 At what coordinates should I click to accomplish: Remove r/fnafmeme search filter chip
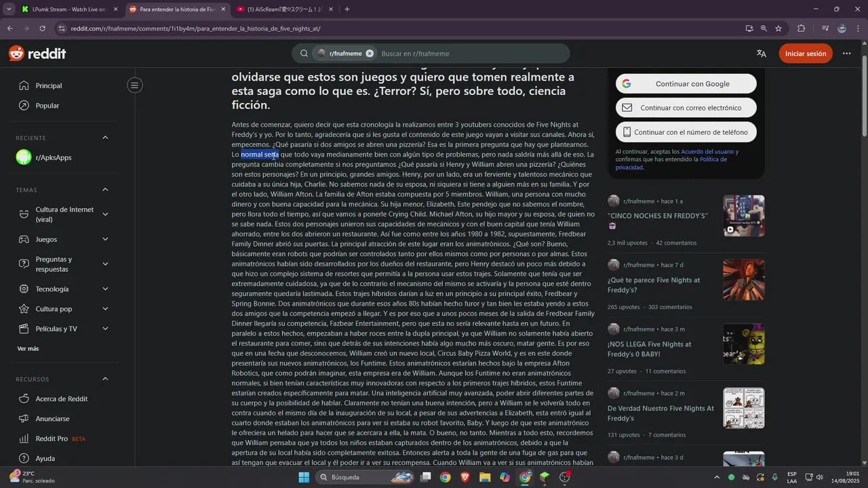pos(370,54)
